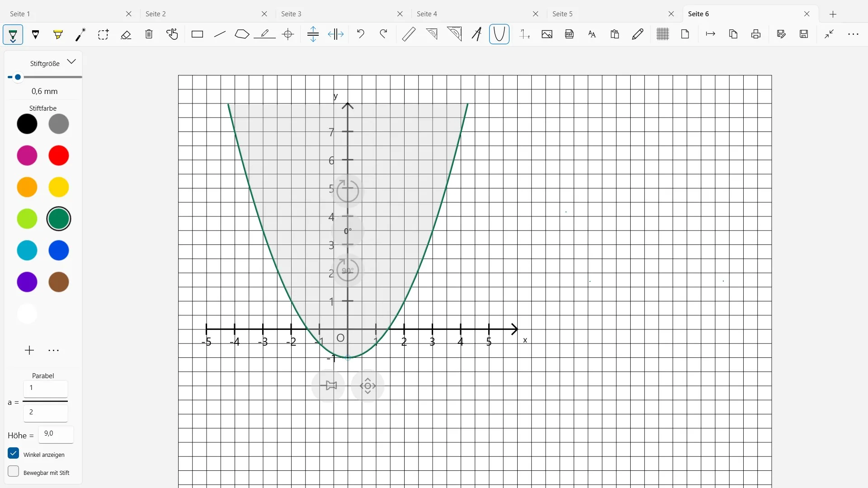The width and height of the screenshot is (868, 488).
Task: Click the save with pen icon
Action: click(781, 34)
